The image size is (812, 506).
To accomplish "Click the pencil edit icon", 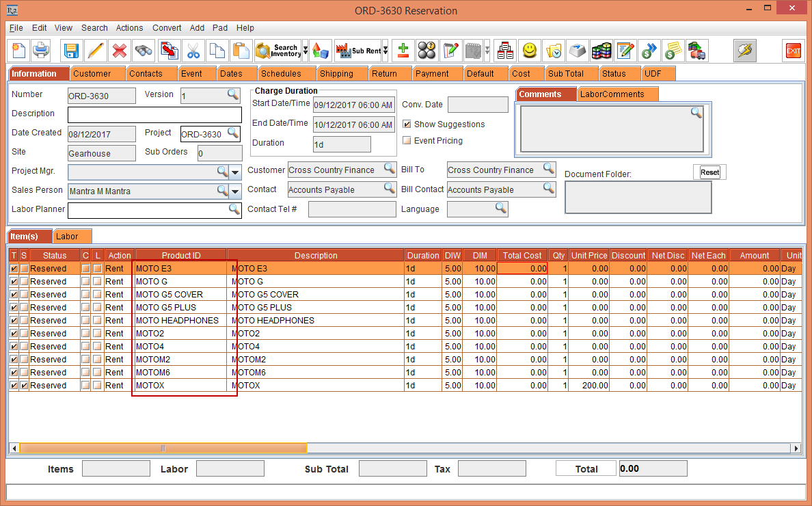I will (96, 51).
